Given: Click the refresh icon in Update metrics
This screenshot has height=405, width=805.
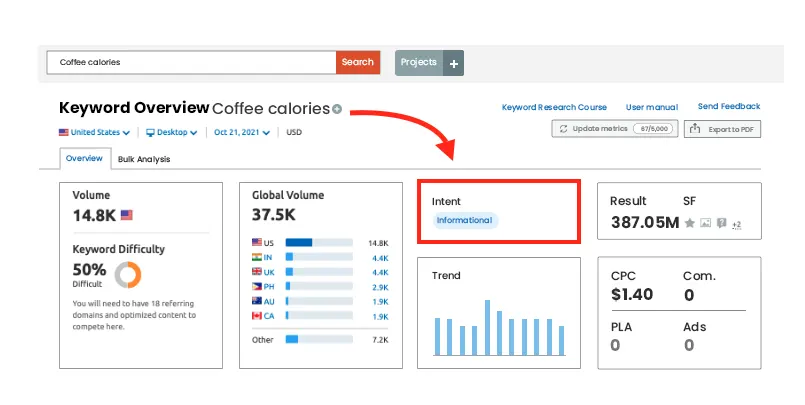Looking at the screenshot, I should pos(563,129).
